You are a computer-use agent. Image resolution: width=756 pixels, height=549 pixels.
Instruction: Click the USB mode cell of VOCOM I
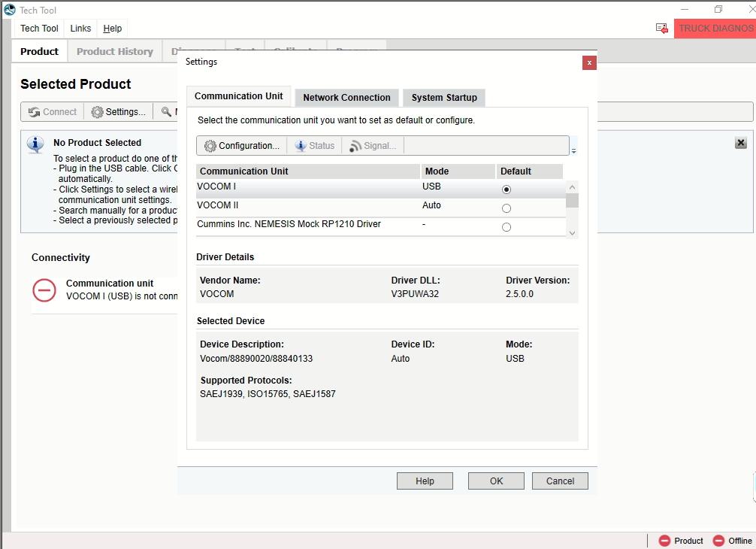tap(431, 187)
